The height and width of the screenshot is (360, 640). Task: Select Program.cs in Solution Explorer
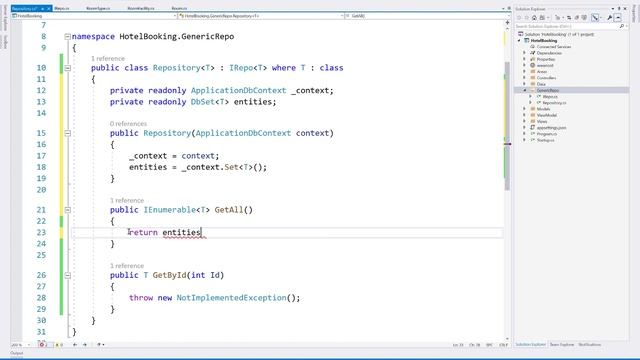pyautogui.click(x=547, y=134)
